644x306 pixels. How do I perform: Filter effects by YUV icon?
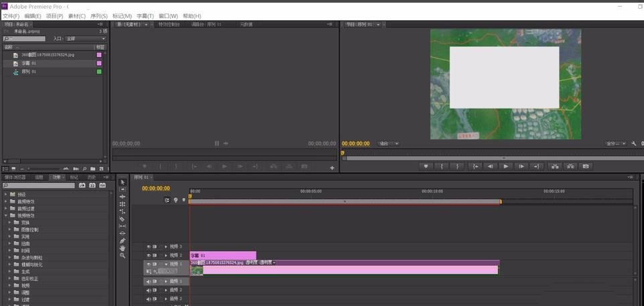(x=103, y=185)
